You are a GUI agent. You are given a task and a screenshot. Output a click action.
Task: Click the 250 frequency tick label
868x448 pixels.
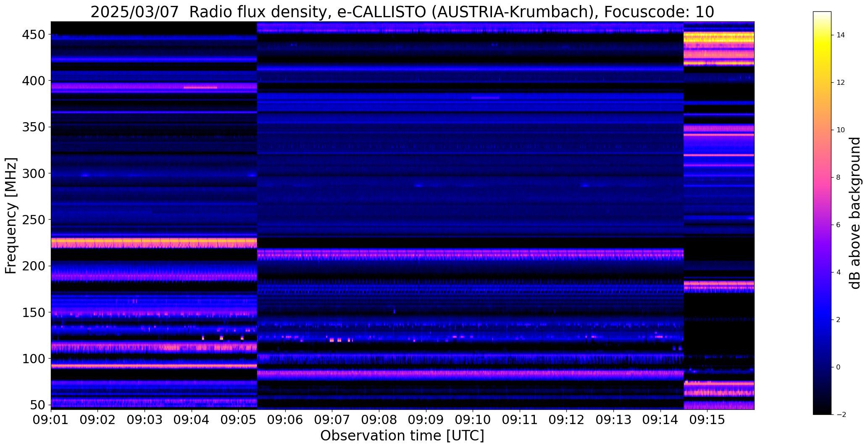pyautogui.click(x=33, y=219)
